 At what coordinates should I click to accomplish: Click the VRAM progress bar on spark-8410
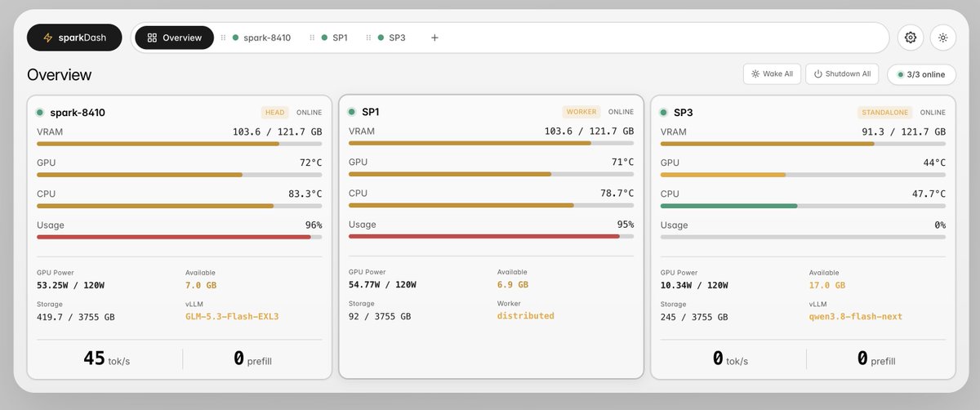[180, 144]
